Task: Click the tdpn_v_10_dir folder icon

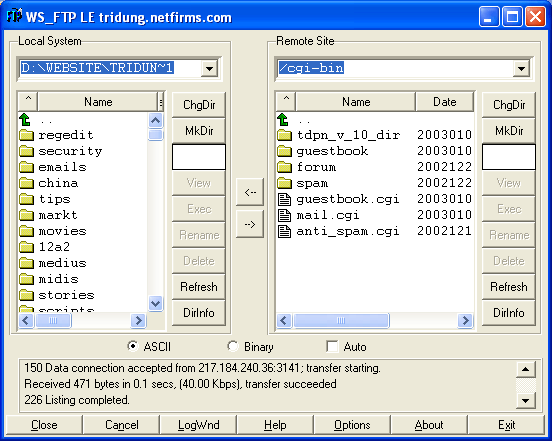Action: click(284, 135)
